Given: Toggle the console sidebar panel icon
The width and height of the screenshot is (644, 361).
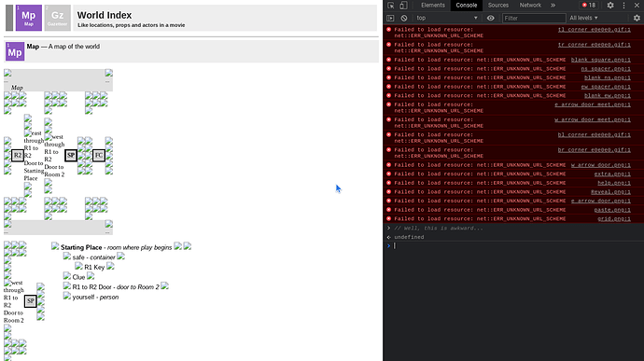Looking at the screenshot, I should coord(390,18).
